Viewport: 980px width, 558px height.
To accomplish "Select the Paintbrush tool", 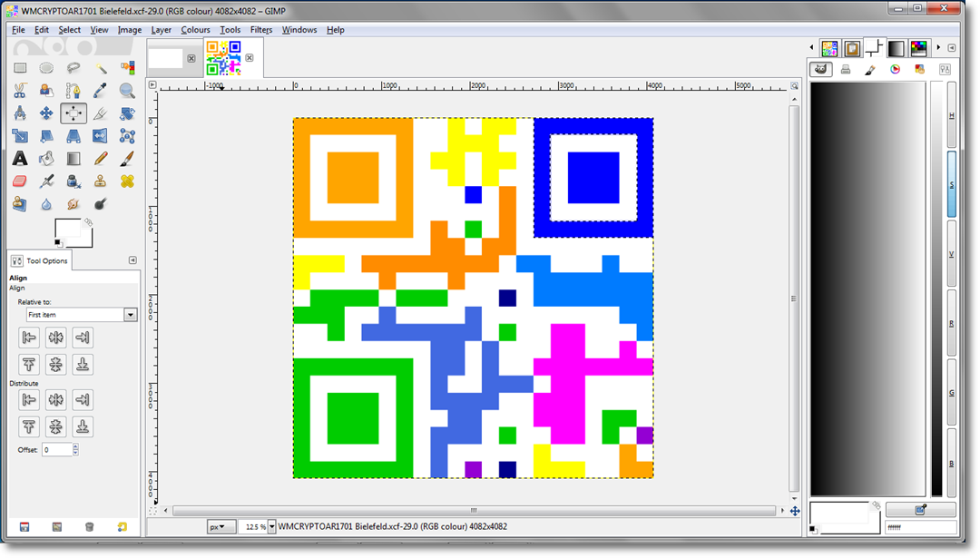I will click(x=127, y=159).
